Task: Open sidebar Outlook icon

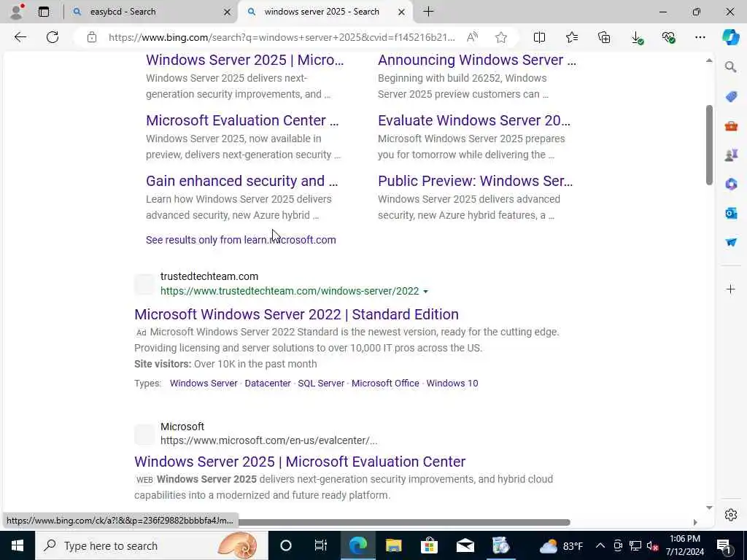Action: (x=731, y=214)
